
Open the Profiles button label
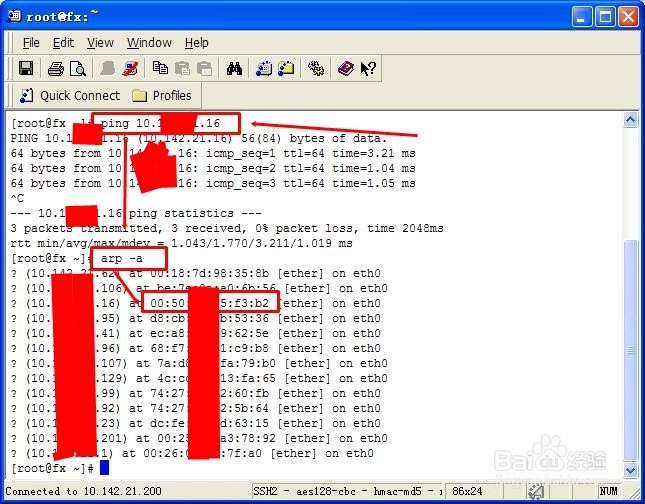click(172, 96)
